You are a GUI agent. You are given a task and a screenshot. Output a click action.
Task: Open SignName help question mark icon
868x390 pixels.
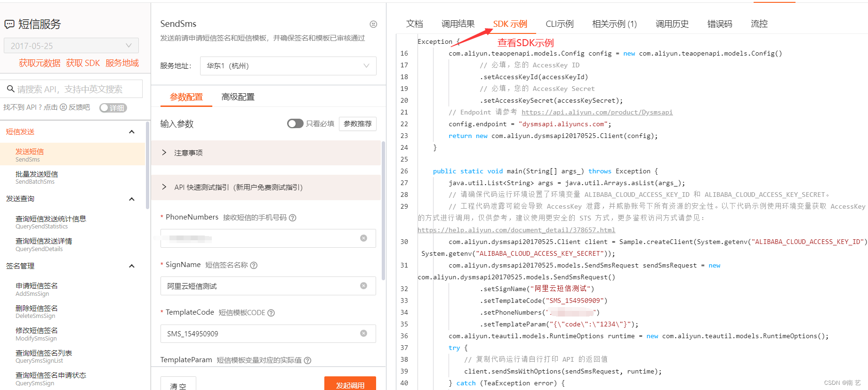pyautogui.click(x=254, y=265)
